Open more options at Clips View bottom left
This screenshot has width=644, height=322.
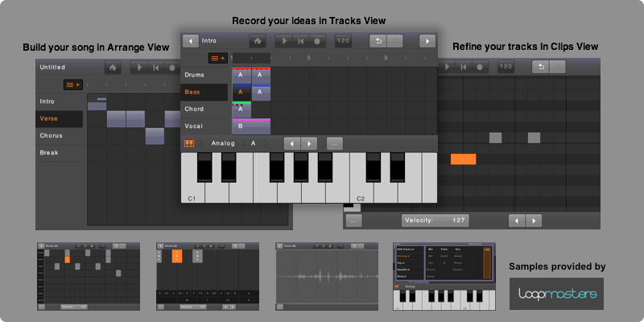(x=353, y=221)
